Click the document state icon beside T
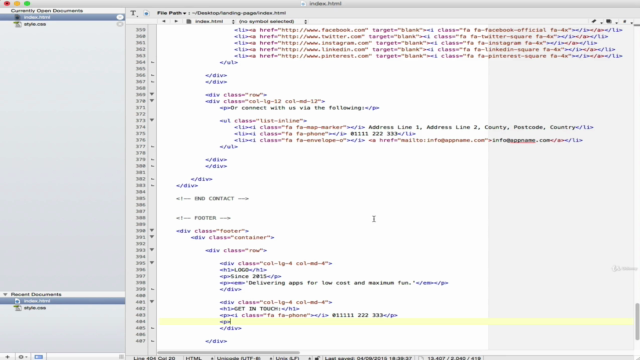 point(146,13)
